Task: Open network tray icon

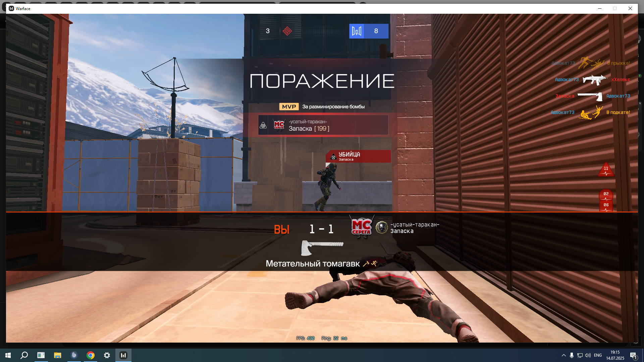Action: click(580, 355)
